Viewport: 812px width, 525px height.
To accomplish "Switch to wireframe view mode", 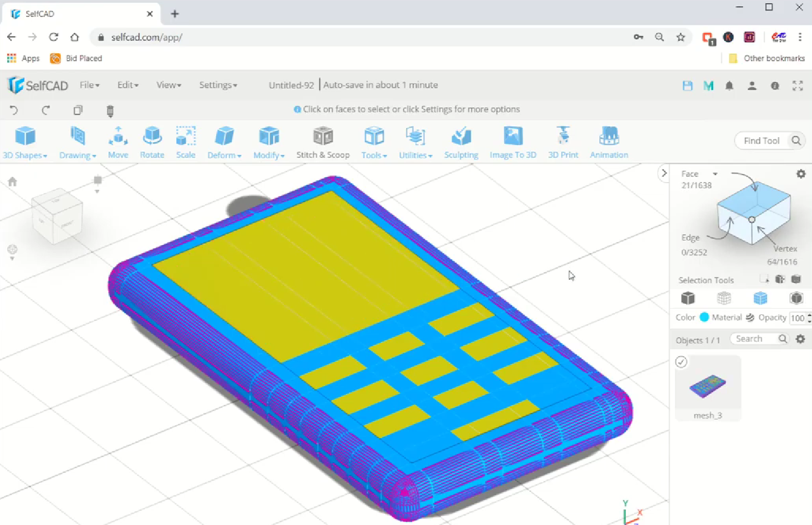I will click(724, 298).
